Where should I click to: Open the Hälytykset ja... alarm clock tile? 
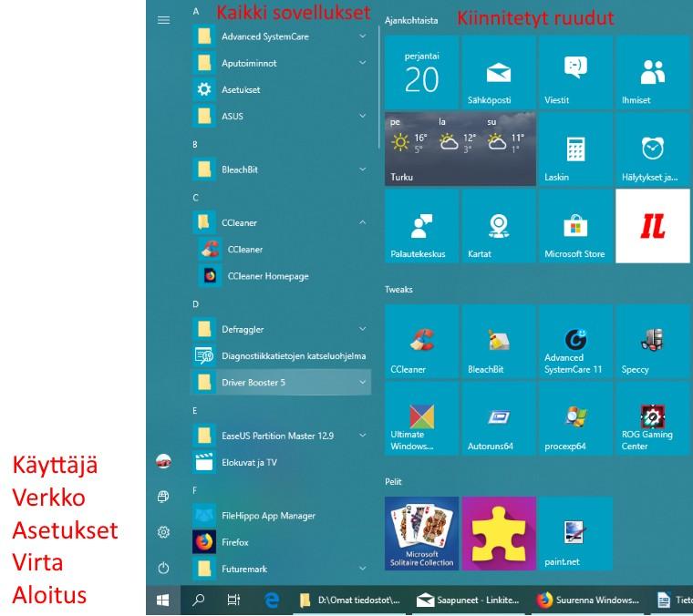tap(653, 149)
